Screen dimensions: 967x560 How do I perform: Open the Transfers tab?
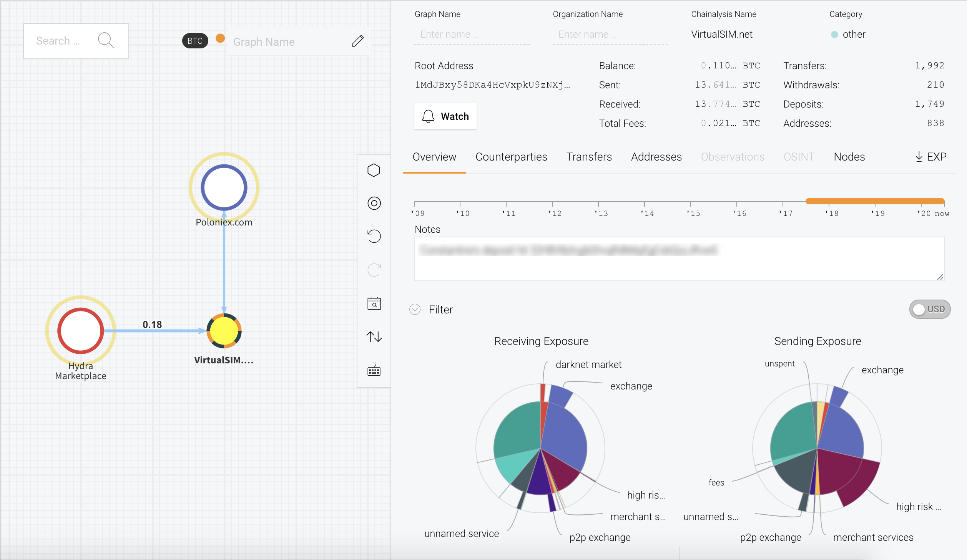pos(588,157)
